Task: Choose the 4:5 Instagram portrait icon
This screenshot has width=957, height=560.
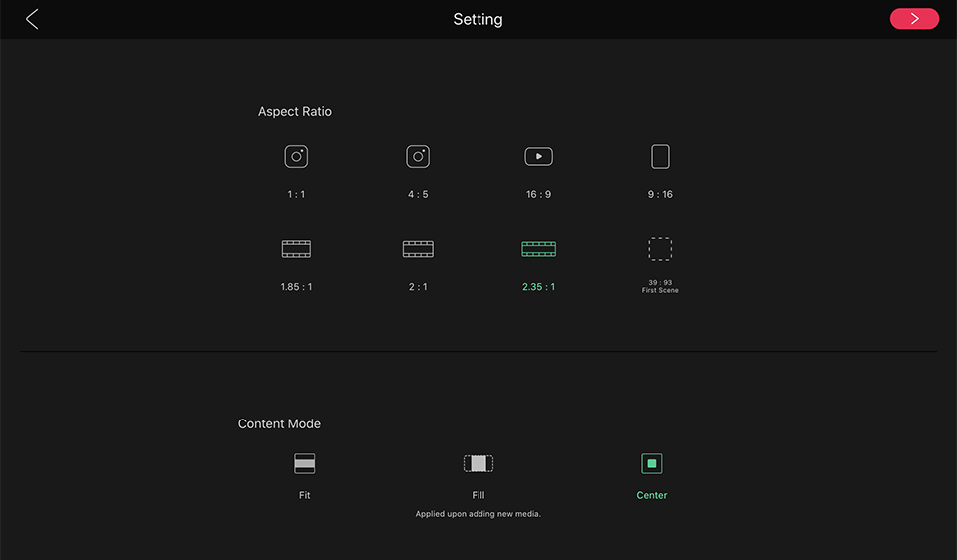Action: tap(418, 156)
